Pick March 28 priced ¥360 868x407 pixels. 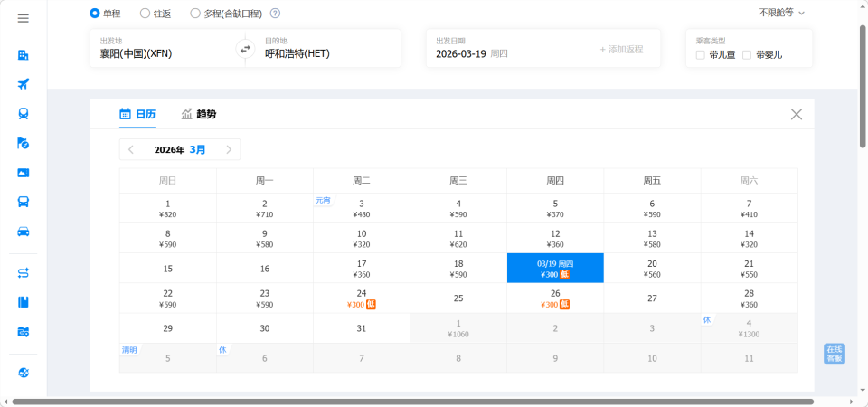tap(749, 298)
